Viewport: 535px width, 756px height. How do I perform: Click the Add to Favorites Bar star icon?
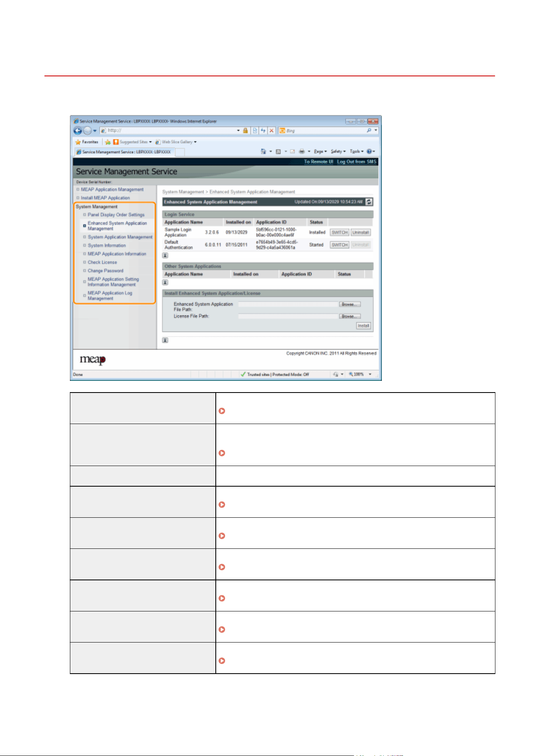(x=108, y=142)
